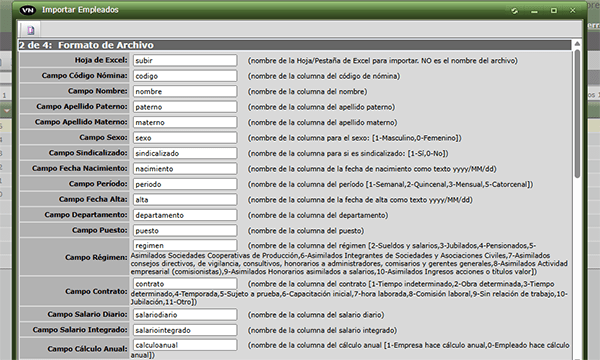Click the 'Campo Contrato:' label
The height and width of the screenshot is (360, 600).
tap(96, 291)
